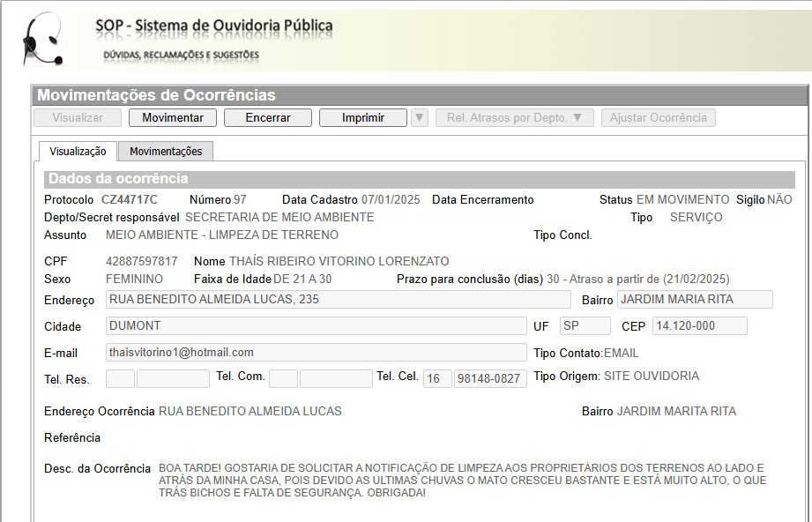Open the arrow dropdown beside Imprimir
The height and width of the screenshot is (522, 812).
[420, 118]
